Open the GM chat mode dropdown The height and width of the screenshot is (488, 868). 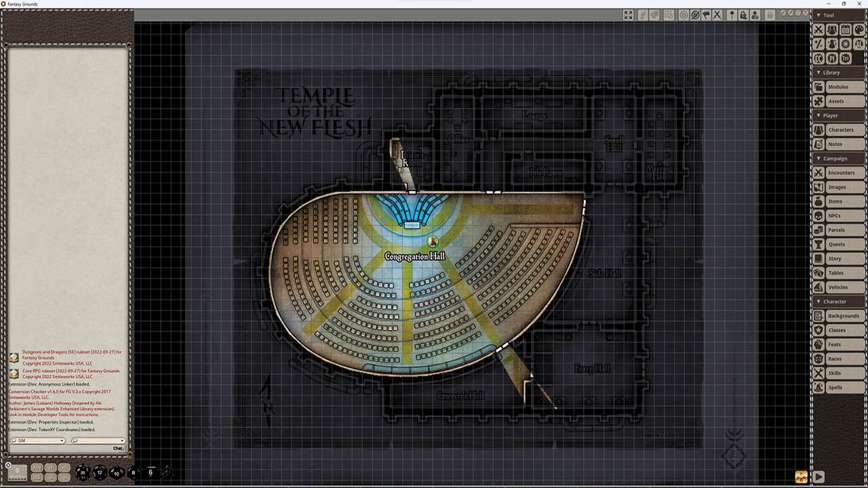37,441
